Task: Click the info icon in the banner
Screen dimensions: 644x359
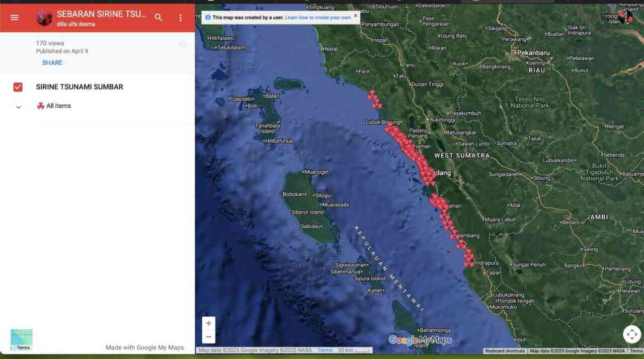Action: pos(208,18)
